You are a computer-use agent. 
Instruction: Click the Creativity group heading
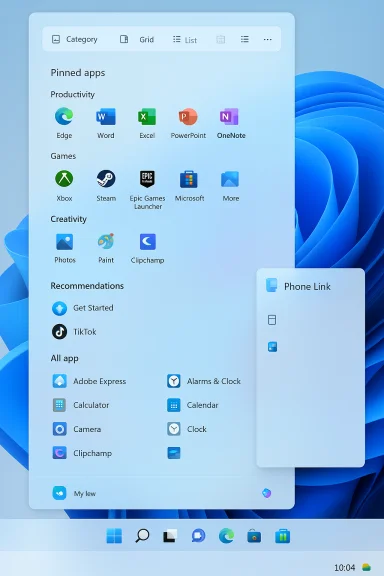68,219
